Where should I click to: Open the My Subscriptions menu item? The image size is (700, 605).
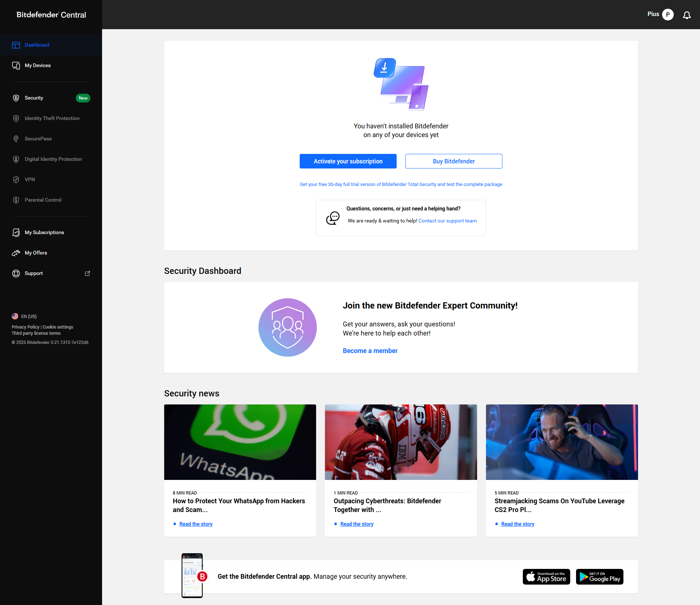[x=44, y=233]
